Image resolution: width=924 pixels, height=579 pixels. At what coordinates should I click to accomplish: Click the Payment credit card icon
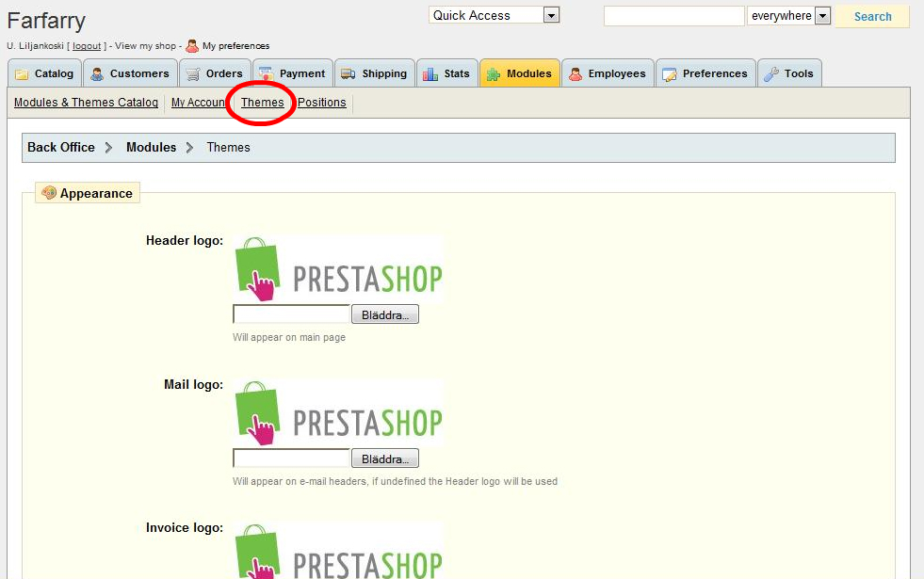point(267,73)
